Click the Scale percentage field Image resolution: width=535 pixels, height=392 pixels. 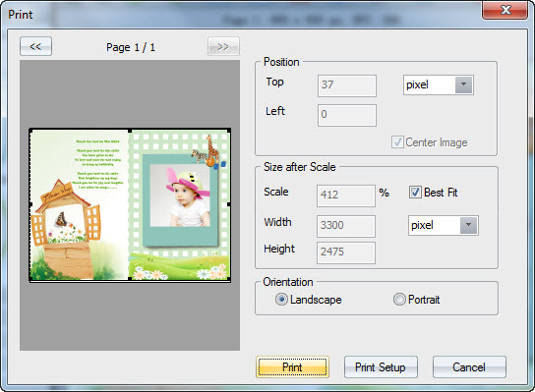346,196
